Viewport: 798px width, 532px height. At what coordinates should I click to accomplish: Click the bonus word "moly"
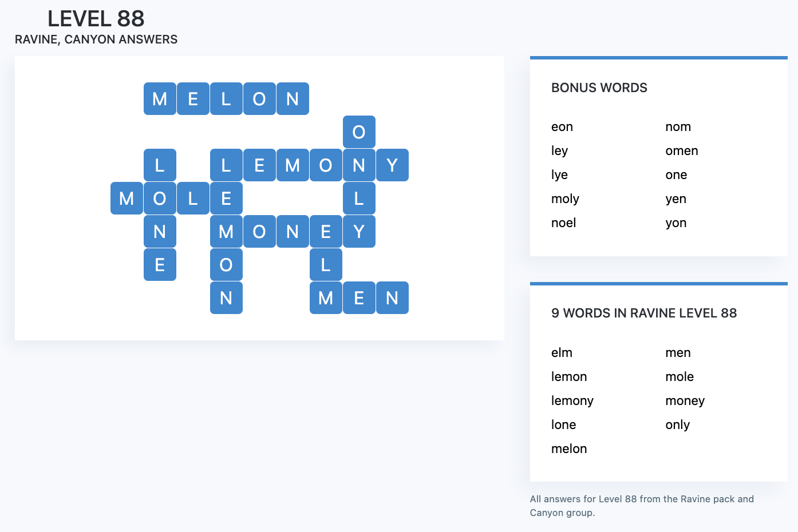565,199
